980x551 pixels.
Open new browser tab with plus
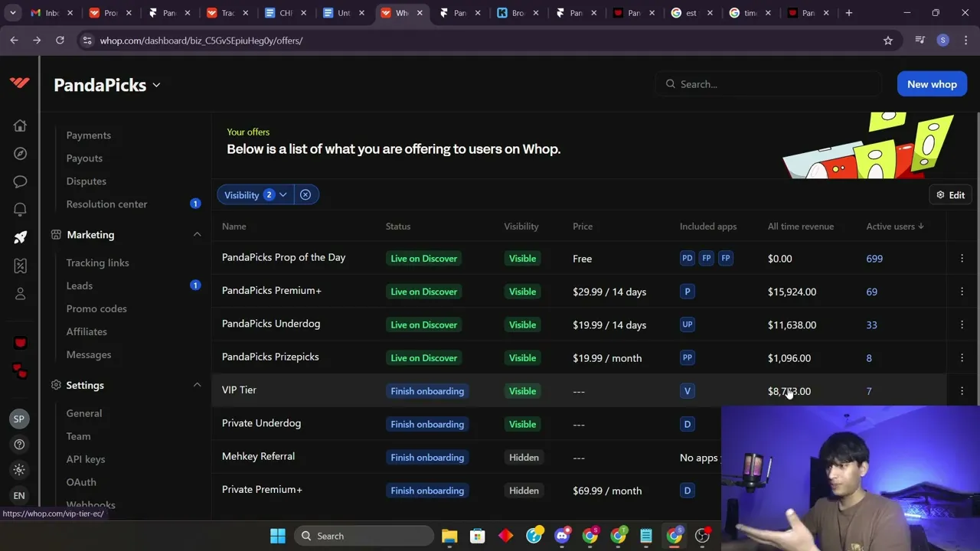click(x=848, y=13)
